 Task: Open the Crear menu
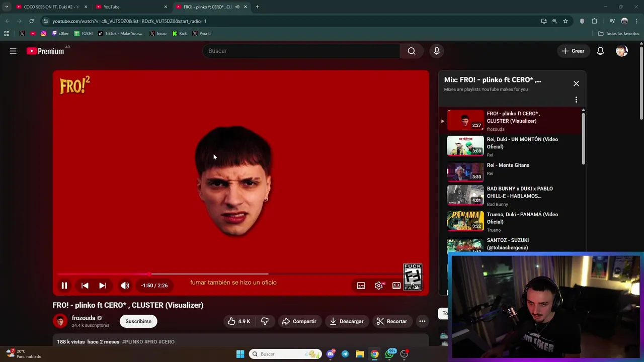(573, 51)
